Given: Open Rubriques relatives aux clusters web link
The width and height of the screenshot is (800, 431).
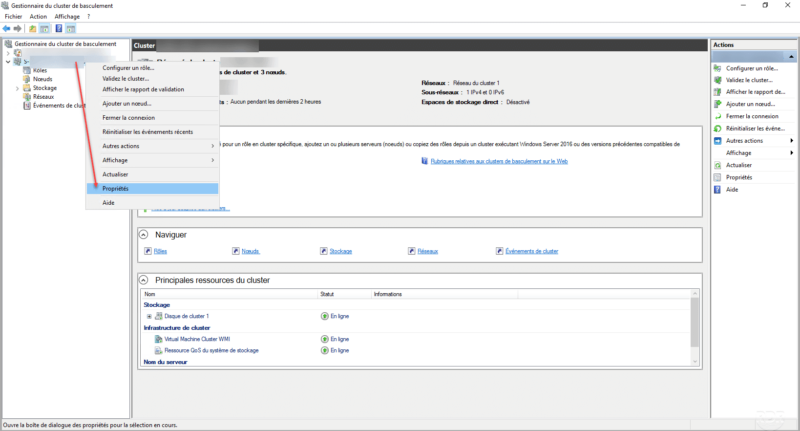Looking at the screenshot, I should point(499,161).
